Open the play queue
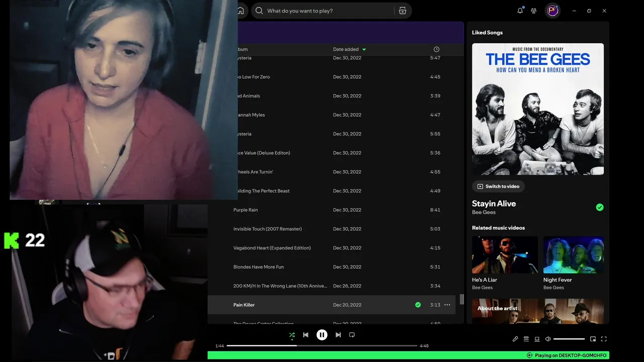Viewport: 644px width, 362px height. [526, 339]
